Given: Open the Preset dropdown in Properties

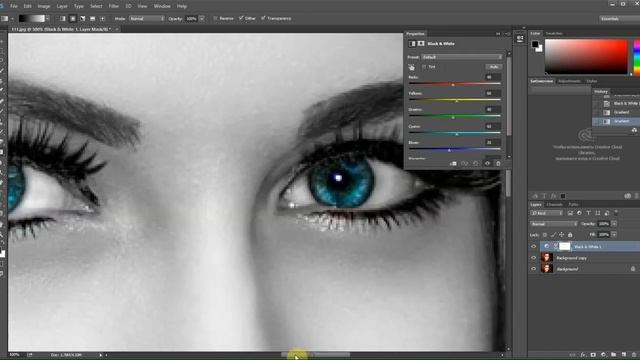Looking at the screenshot, I should 462,57.
